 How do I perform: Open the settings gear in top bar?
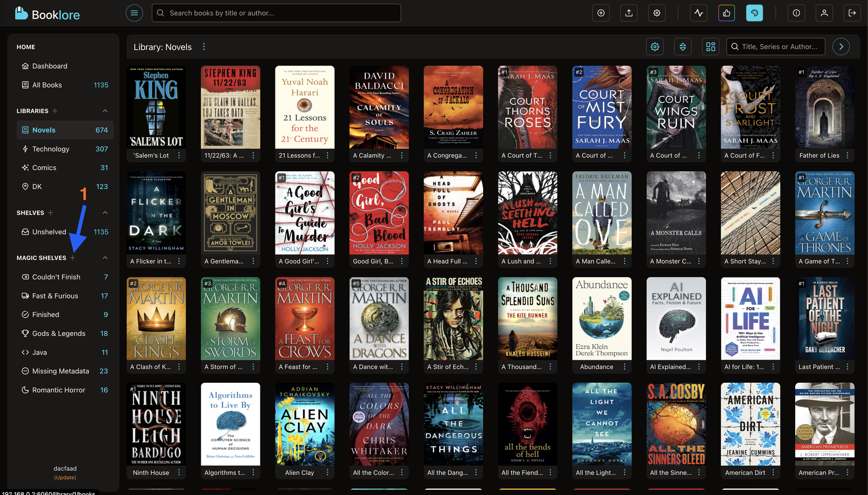click(x=657, y=13)
